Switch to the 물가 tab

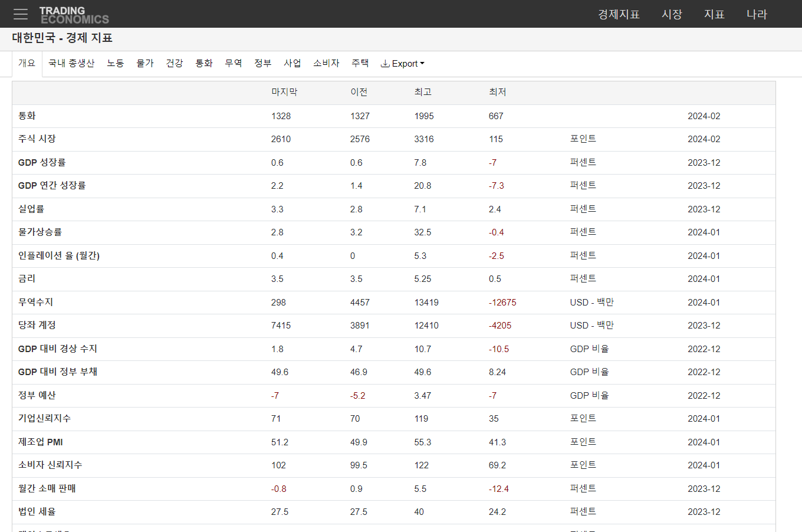pos(145,63)
